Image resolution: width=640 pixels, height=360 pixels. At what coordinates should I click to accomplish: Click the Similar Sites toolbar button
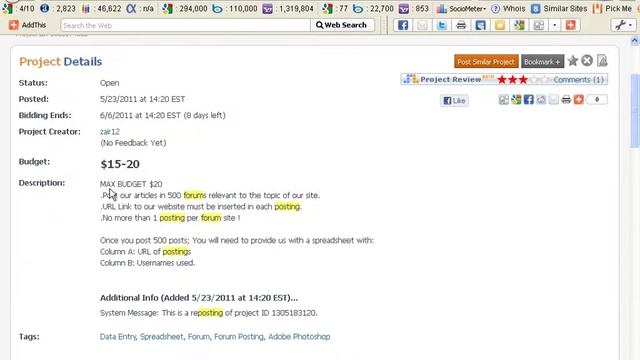(560, 9)
